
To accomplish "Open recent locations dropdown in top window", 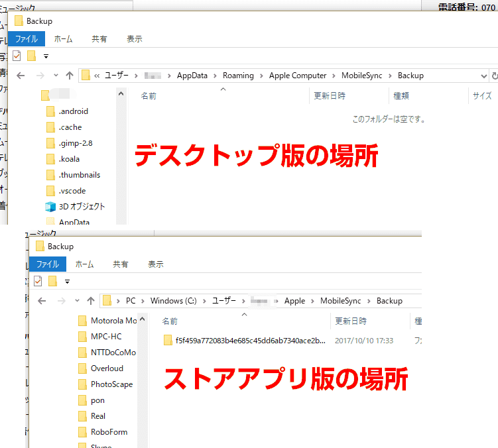I will [x=56, y=76].
